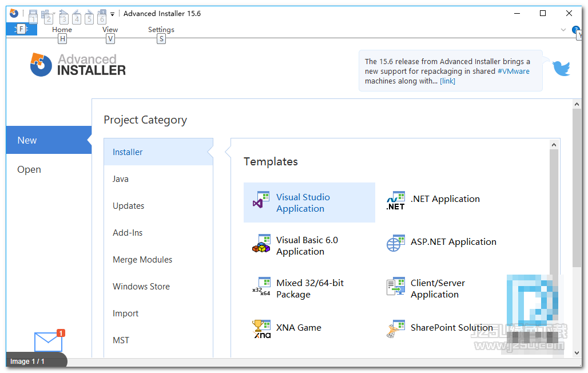Expand the ribbon with the chevron arrow
588x373 pixels.
tap(563, 30)
